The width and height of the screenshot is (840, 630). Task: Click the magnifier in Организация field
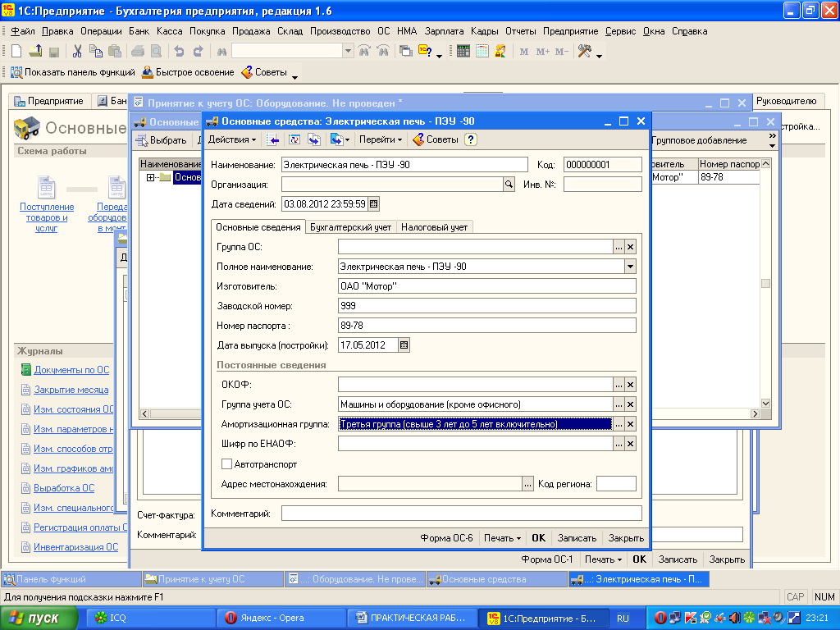coord(509,185)
